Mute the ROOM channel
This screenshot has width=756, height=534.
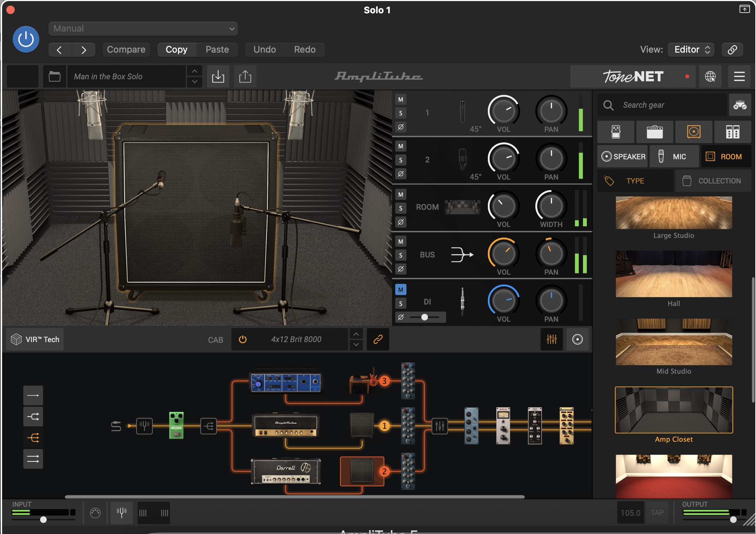click(x=401, y=195)
